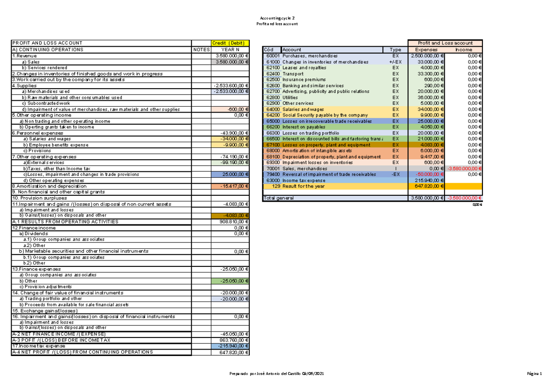Click the '-2.533.600,00 €' Supplies amount
Image resolution: width=554 pixels, height=392 pixels.
(x=230, y=85)
